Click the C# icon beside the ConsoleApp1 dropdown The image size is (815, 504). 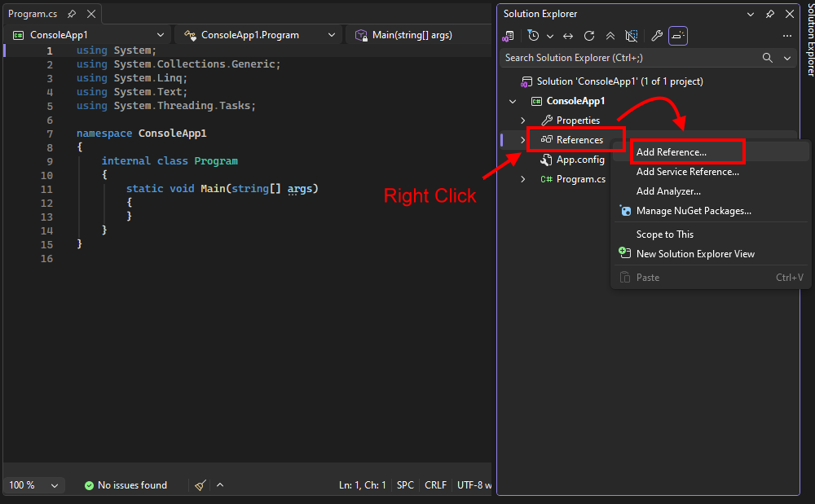click(18, 35)
